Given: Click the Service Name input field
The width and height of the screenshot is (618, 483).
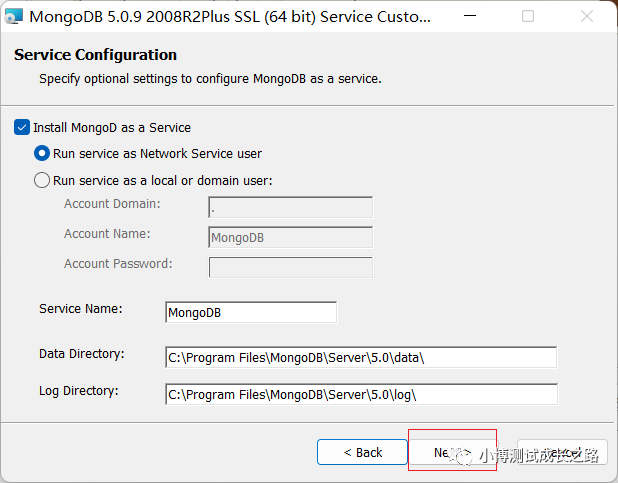Looking at the screenshot, I should click(x=251, y=312).
